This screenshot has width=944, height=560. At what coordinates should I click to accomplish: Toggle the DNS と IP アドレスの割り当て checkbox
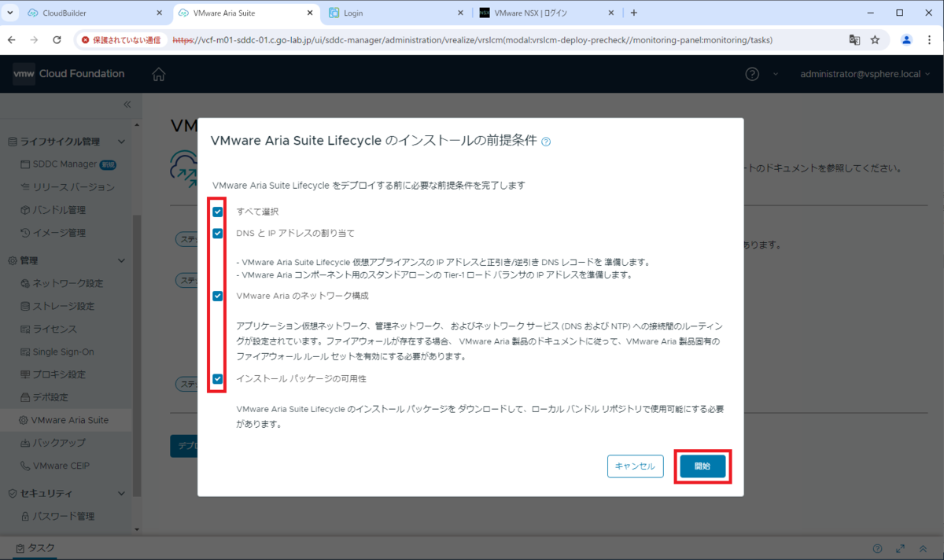(218, 233)
